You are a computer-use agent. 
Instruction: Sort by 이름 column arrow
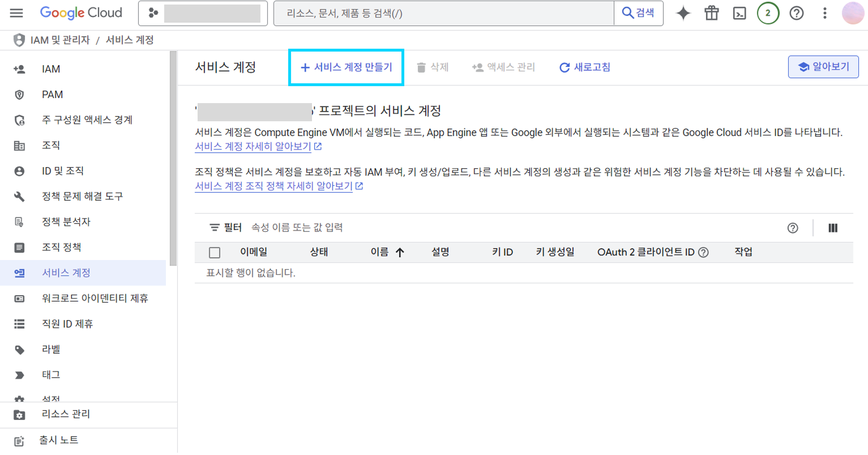[x=400, y=253]
